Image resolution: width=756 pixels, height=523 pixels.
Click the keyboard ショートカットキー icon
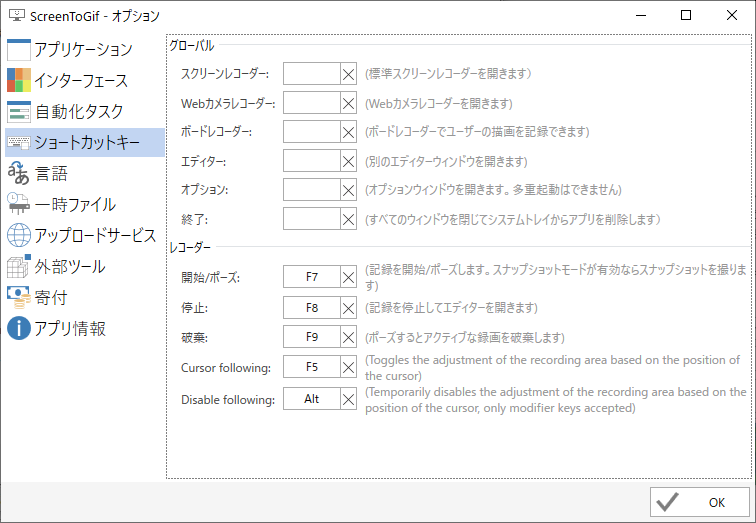pyautogui.click(x=19, y=143)
